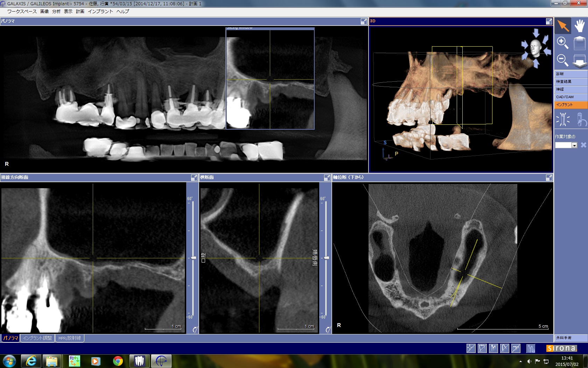This screenshot has width=588, height=368.
Task: Click the cross-section view angle slider handle
Action: click(x=327, y=258)
